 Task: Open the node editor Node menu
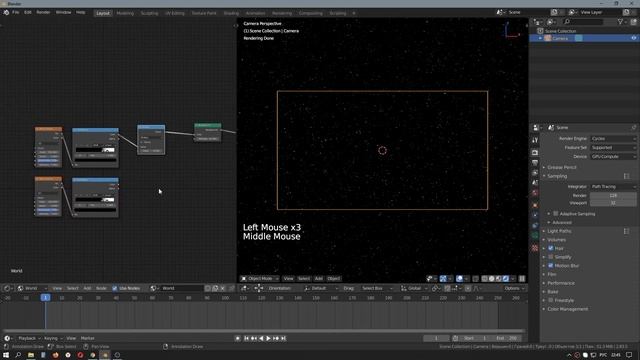(101, 288)
